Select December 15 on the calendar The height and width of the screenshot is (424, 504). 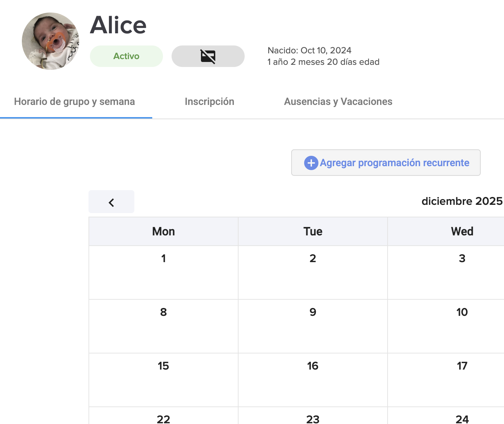pos(163,380)
